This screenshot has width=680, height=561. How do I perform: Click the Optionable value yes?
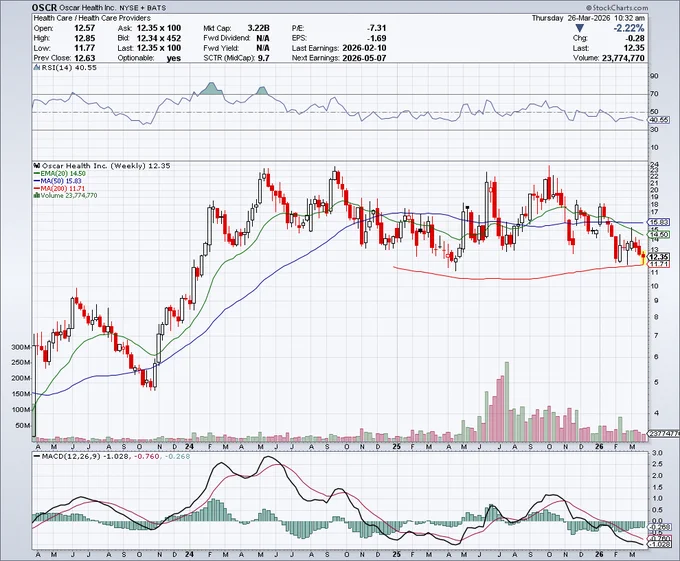[x=173, y=58]
